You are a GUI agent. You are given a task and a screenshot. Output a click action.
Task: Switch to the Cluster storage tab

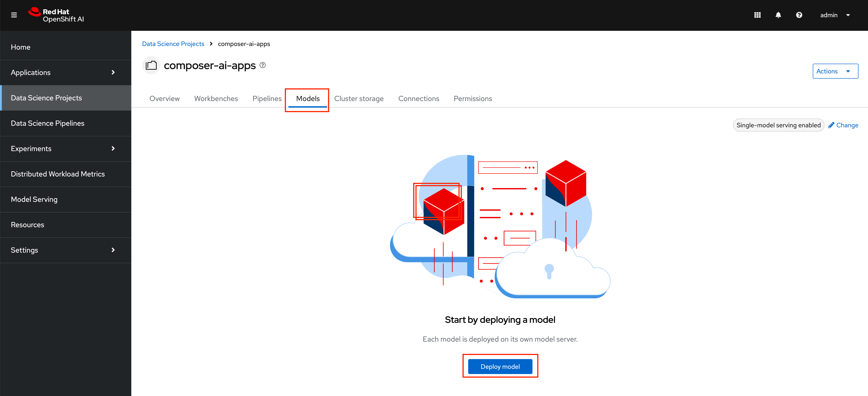[x=359, y=99]
